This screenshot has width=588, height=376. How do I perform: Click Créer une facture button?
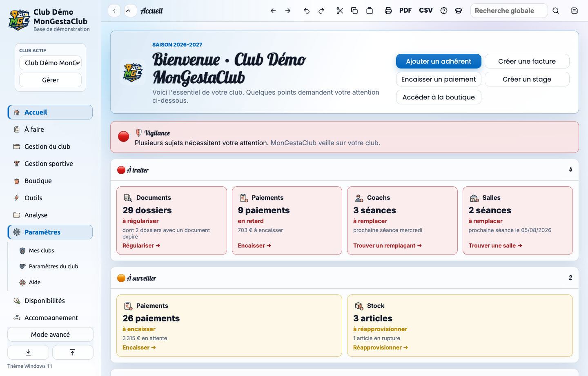tap(527, 61)
